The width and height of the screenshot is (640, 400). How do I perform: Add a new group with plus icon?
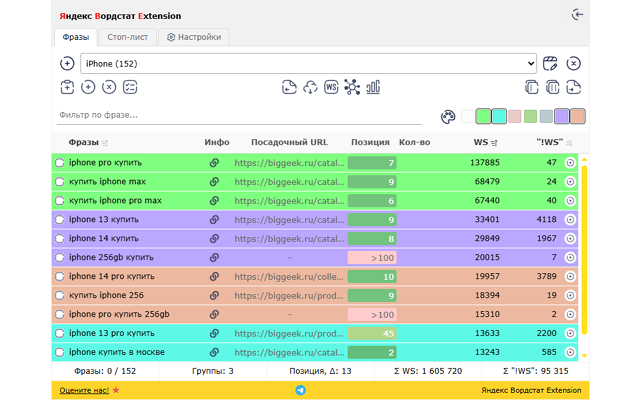click(x=67, y=63)
